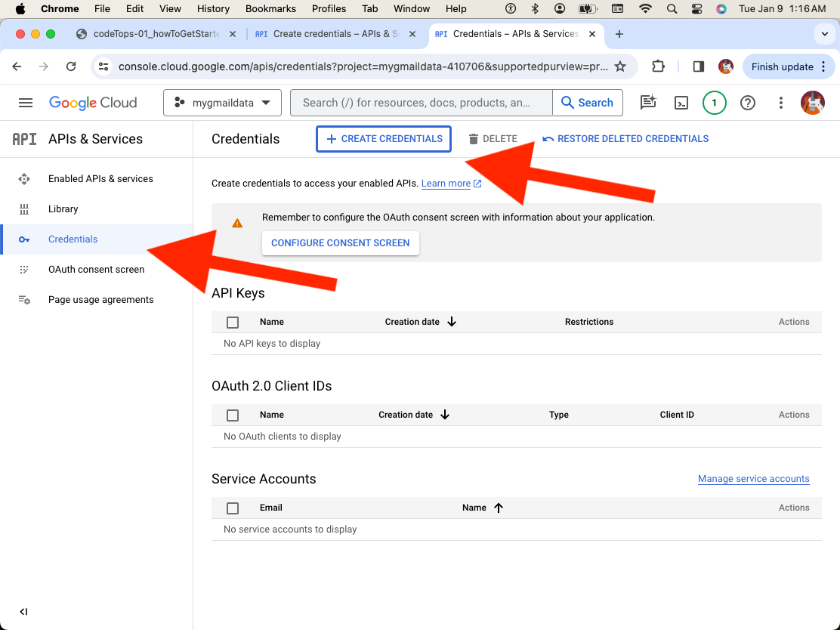Open the mygmaildata project selector dropdown
This screenshot has height=630, width=840.
pos(222,102)
